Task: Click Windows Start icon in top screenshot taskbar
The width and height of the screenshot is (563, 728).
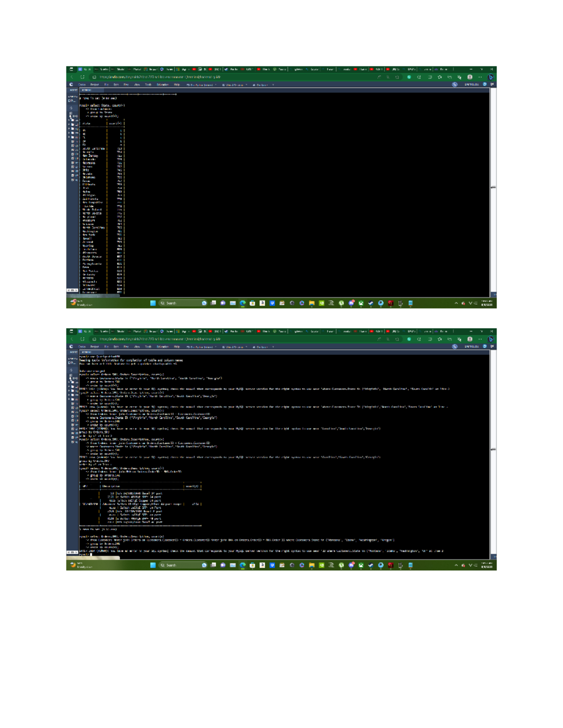Action: pos(153,303)
